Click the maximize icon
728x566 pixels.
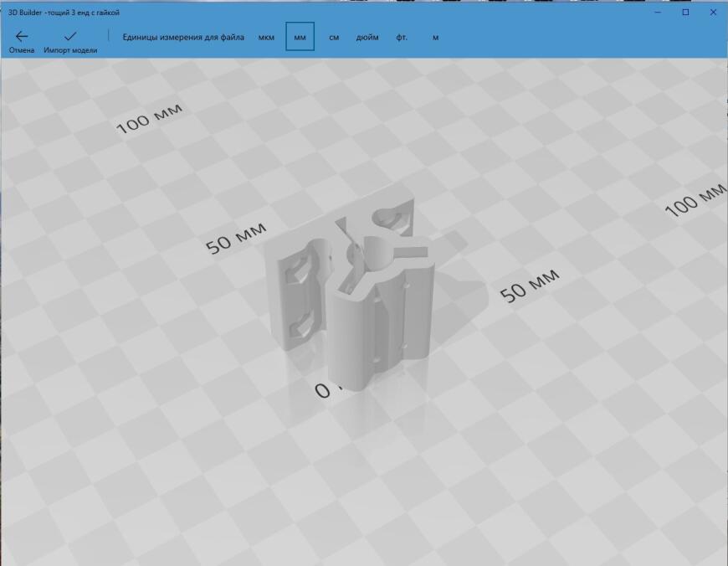click(685, 13)
